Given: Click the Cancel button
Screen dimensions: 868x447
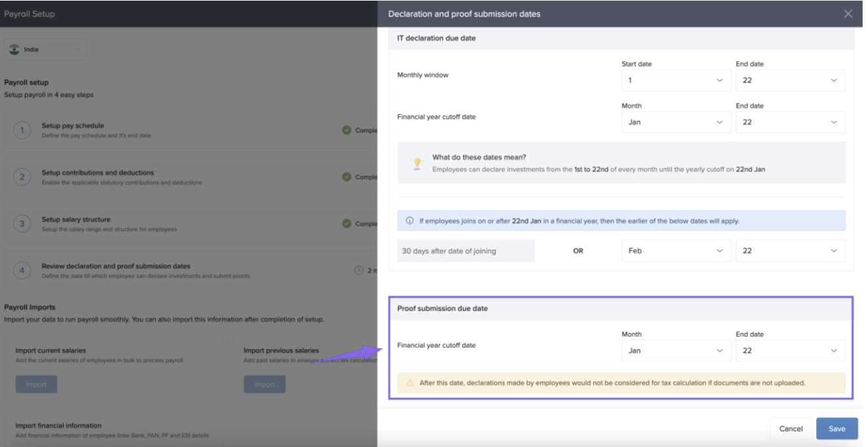Looking at the screenshot, I should (791, 429).
